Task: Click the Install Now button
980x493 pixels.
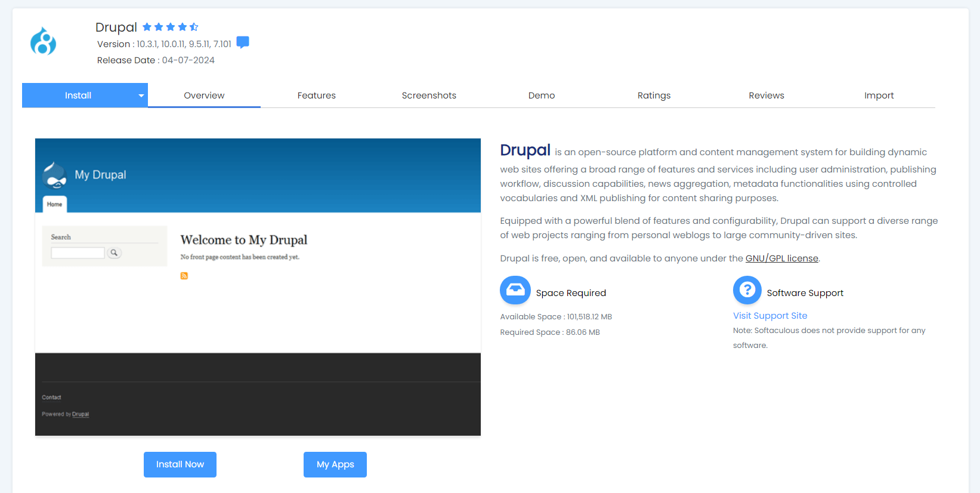Action: (x=180, y=464)
